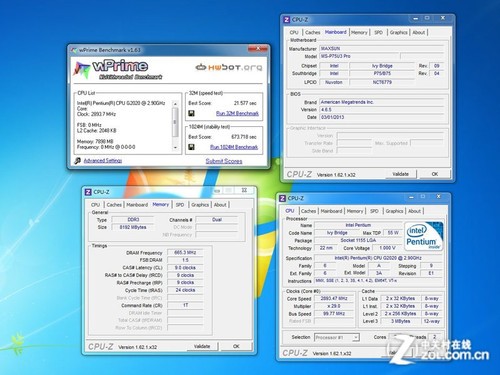Open the Processor #1 selection dropdown
500x375 pixels.
coord(337,337)
